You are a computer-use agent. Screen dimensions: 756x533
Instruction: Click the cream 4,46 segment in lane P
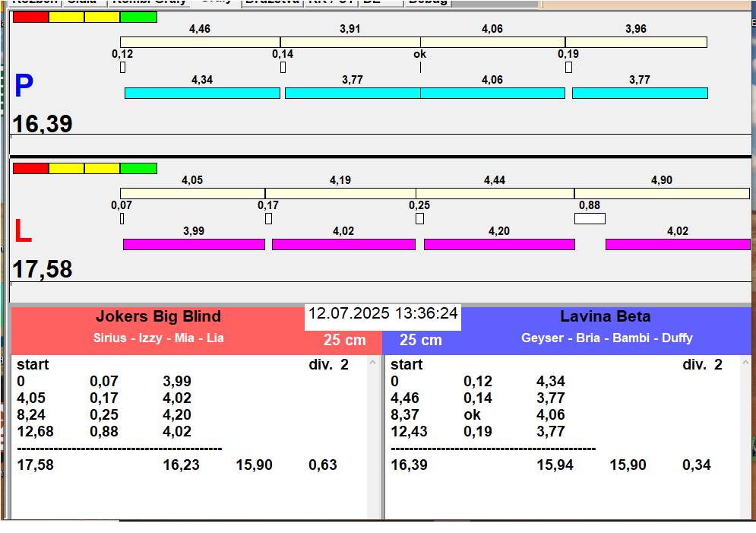coord(200,42)
